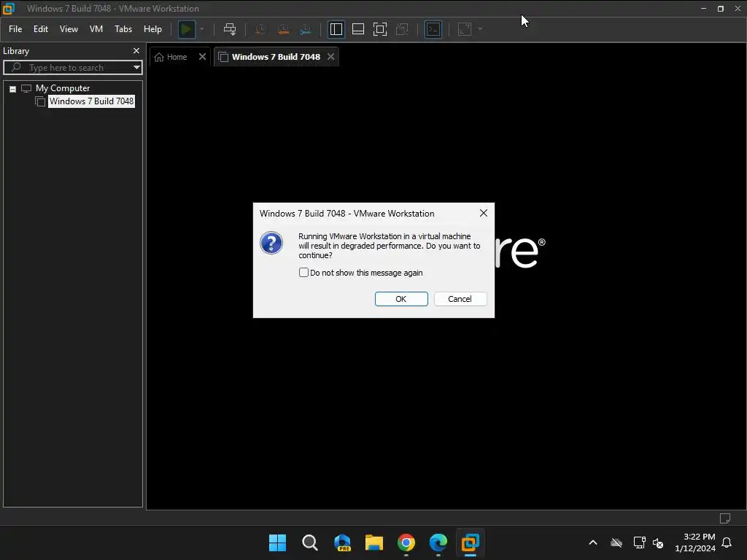Viewport: 747px width, 560px height.
Task: Open the Edit menu
Action: coord(41,29)
